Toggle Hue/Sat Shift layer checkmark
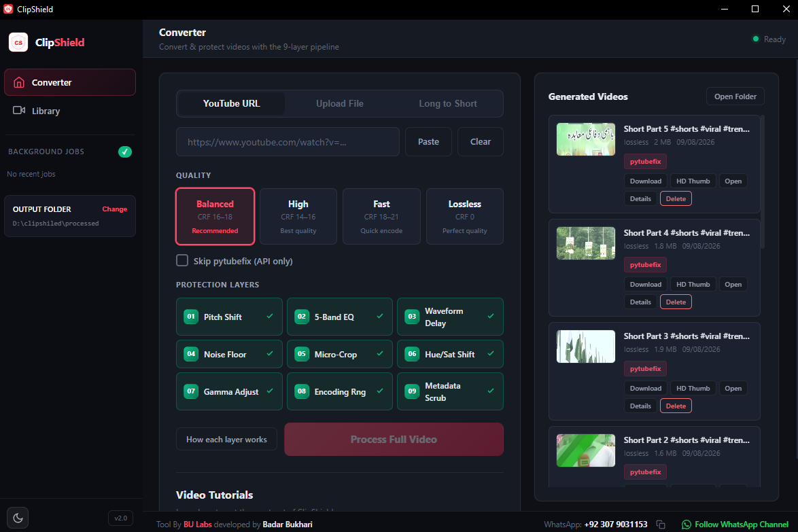Viewport: 798px width, 532px height. pyautogui.click(x=491, y=353)
